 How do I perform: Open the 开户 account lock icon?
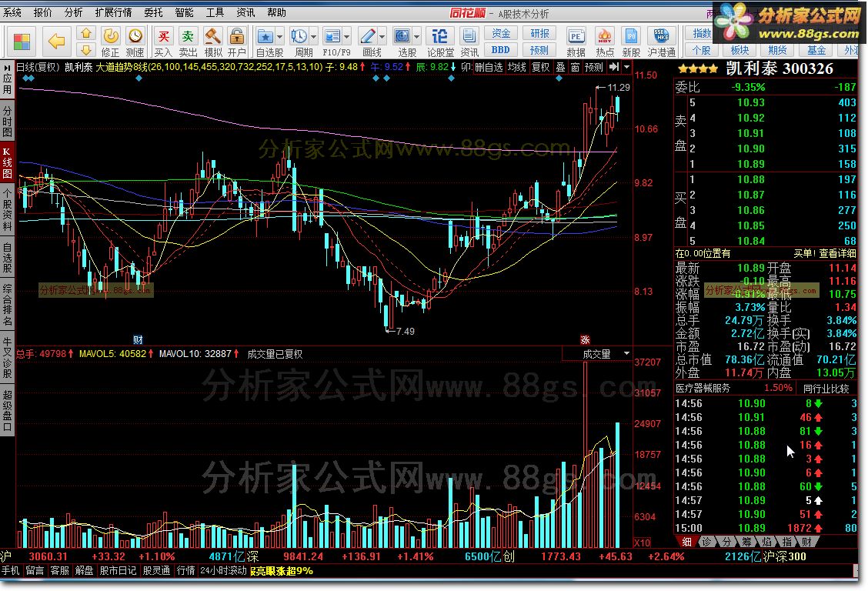point(236,42)
